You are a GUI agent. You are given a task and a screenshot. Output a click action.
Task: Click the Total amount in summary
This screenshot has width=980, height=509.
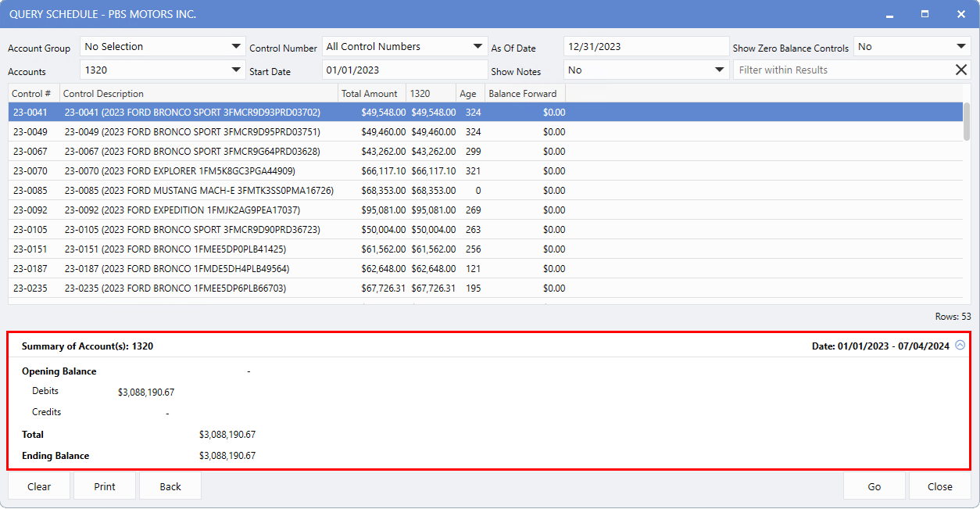tap(227, 435)
